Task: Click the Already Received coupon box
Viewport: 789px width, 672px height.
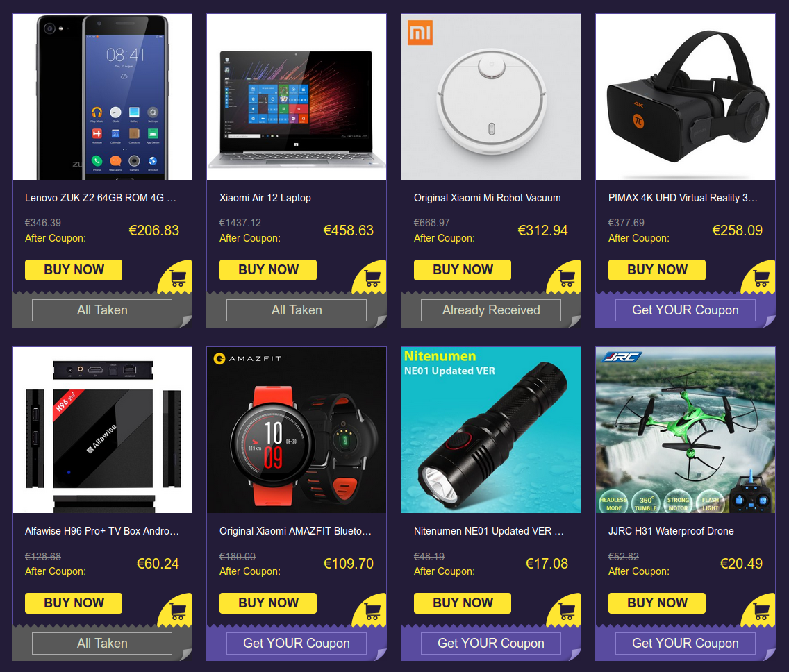Action: click(x=490, y=310)
